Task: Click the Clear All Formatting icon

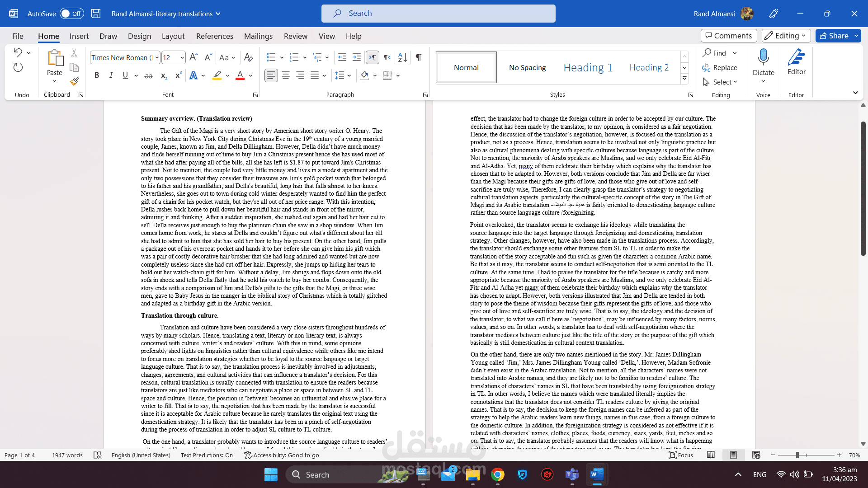Action: tap(248, 57)
